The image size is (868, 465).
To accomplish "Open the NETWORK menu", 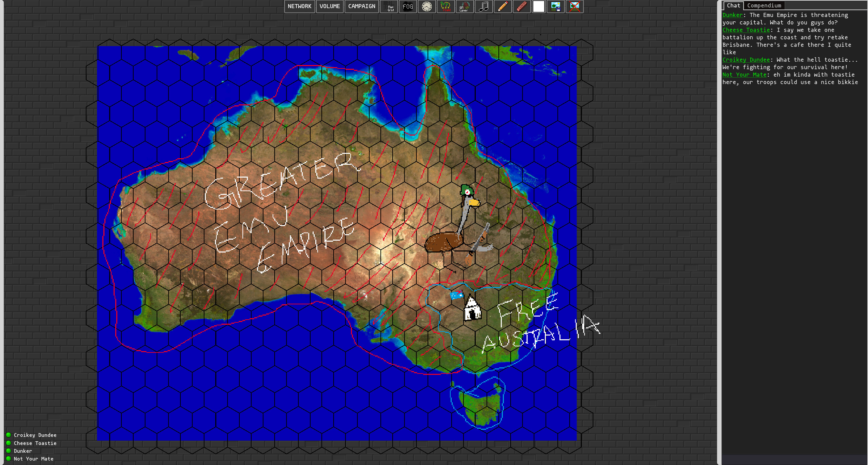I will pos(299,6).
